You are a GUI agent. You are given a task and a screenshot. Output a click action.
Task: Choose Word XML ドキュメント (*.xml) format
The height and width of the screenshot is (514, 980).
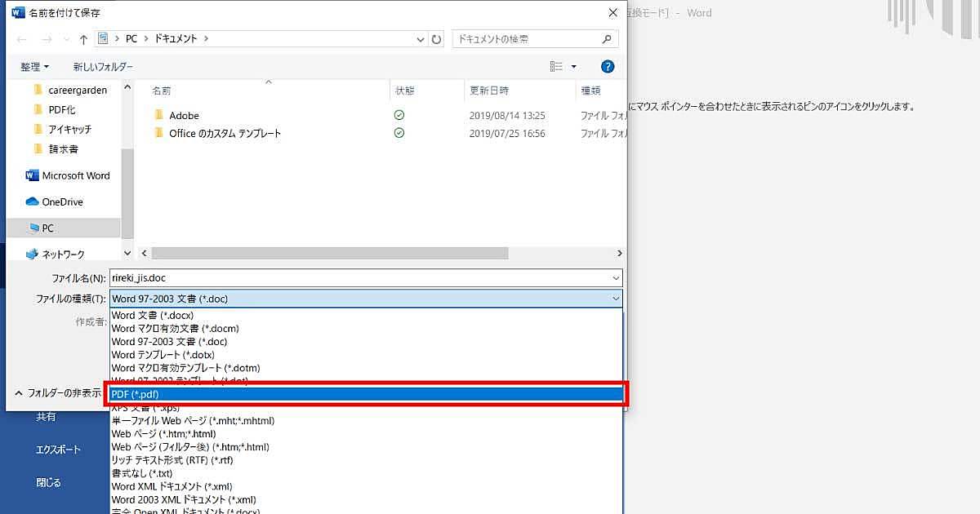pyautogui.click(x=366, y=486)
